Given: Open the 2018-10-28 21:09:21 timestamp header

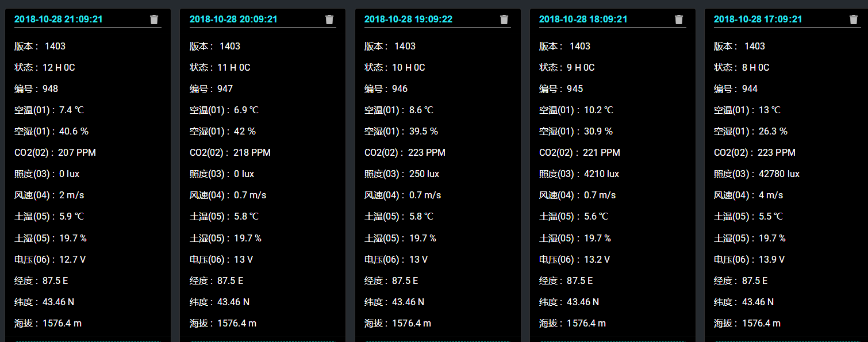Looking at the screenshot, I should (x=59, y=19).
